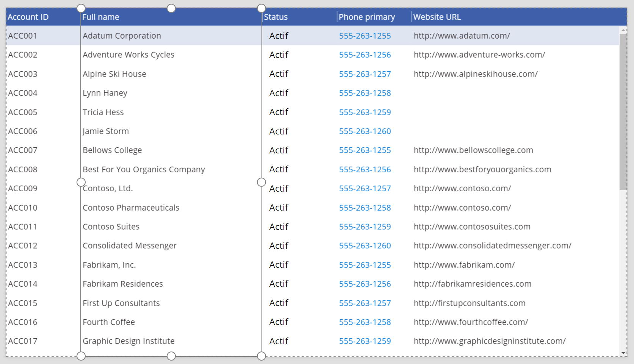Click the URL http://www.fabrikam.com/
Screen dimensions: 634x364
[x=464, y=265]
